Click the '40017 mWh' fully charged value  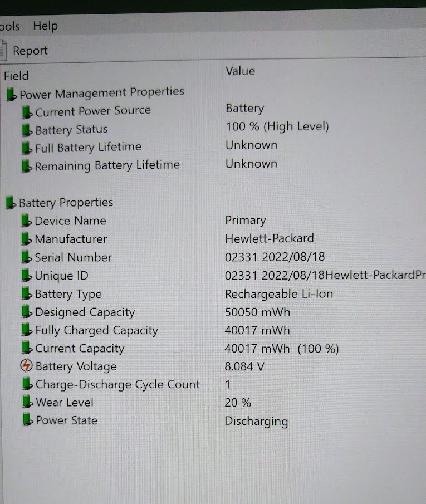[x=257, y=330]
